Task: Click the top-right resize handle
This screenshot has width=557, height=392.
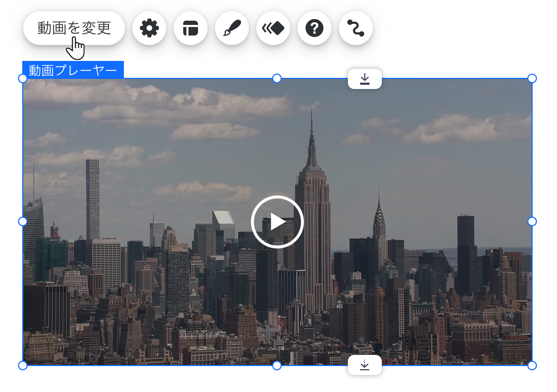Action: [x=532, y=78]
